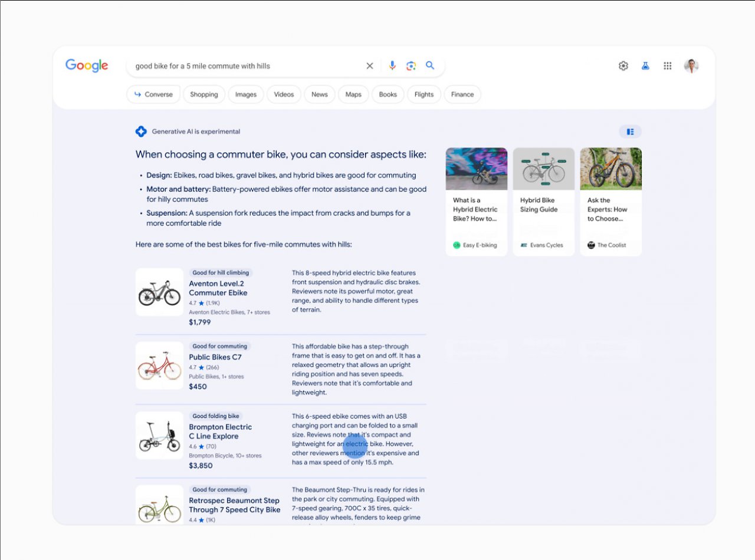Click the Evans Cycles source icon

click(x=524, y=245)
